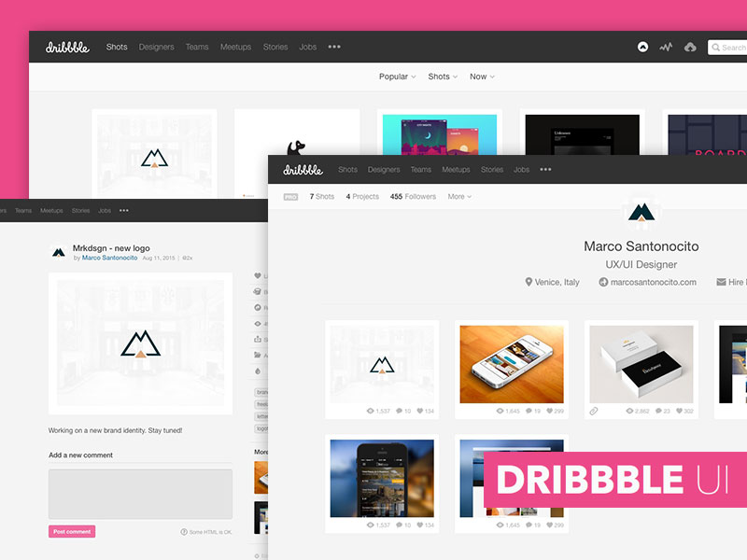Expand the More dropdown in the profile window
747x560 pixels.
tap(459, 197)
